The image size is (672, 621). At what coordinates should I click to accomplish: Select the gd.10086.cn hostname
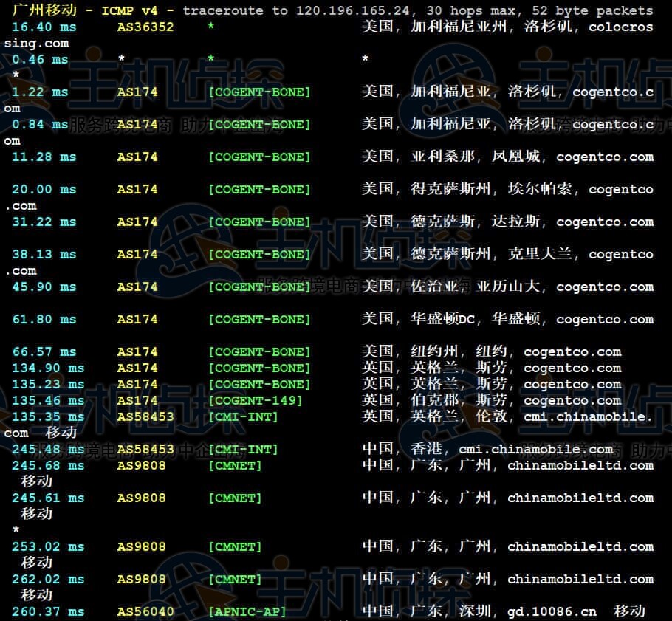pyautogui.click(x=552, y=612)
